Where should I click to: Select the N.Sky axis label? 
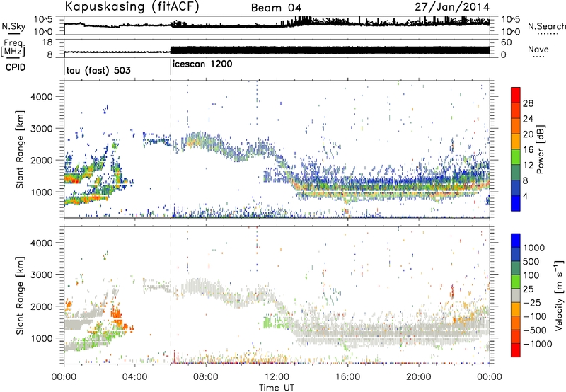(13, 26)
